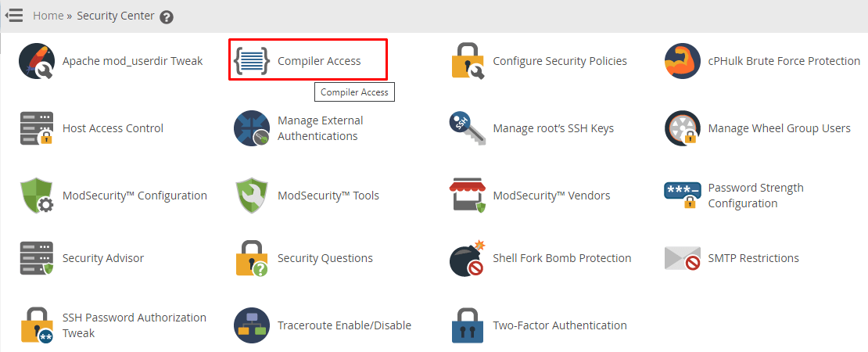The height and width of the screenshot is (352, 868).
Task: Go to the Home breadcrumb link
Action: pyautogui.click(x=48, y=16)
